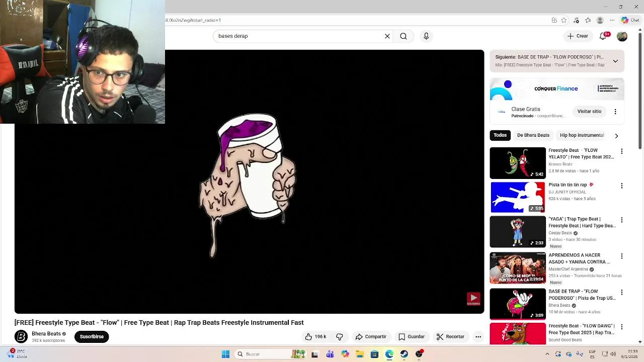Collapse the Siguiente playlist panel chevron
This screenshot has width=644, height=362.
click(x=615, y=61)
